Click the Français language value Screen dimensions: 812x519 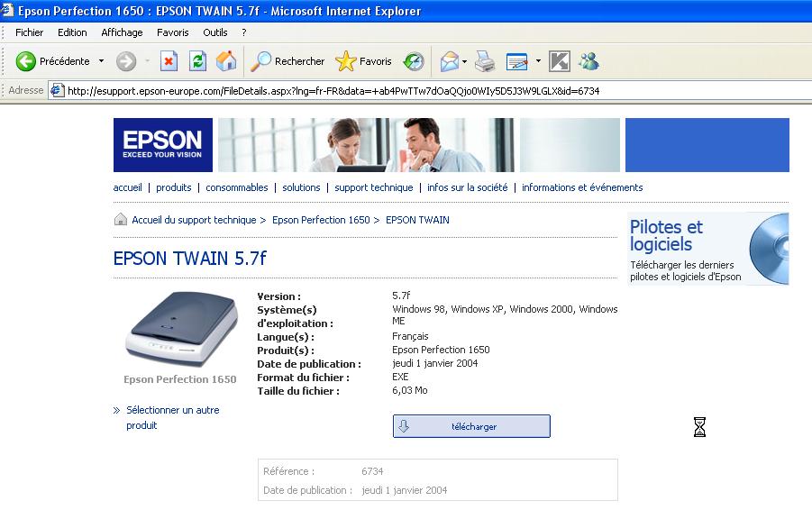410,336
